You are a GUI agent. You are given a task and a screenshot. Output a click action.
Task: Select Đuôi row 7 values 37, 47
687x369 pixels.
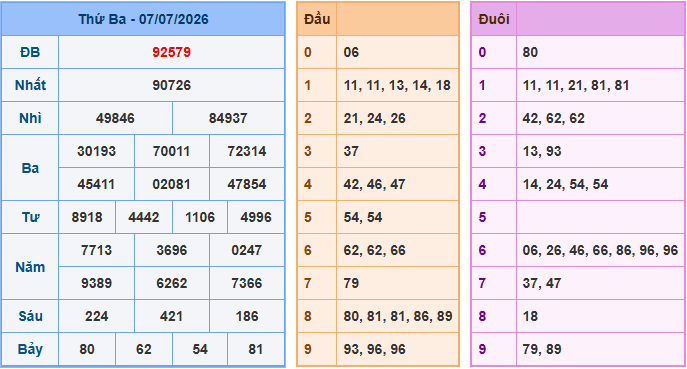[542, 283]
